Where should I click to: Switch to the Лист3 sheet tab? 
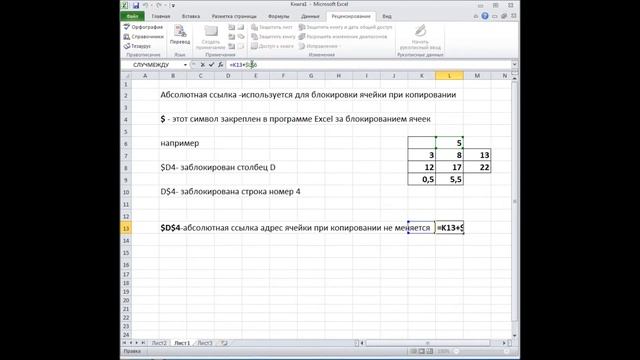[205, 343]
